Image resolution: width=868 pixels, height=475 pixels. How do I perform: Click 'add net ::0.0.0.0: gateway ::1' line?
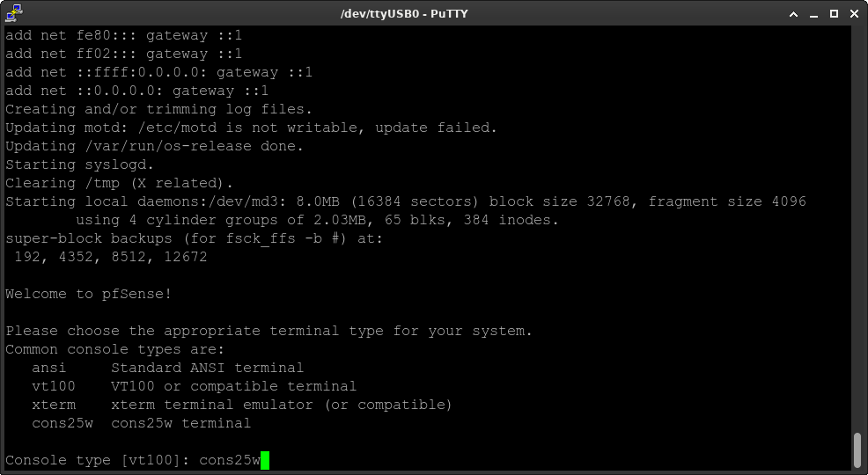(x=136, y=91)
